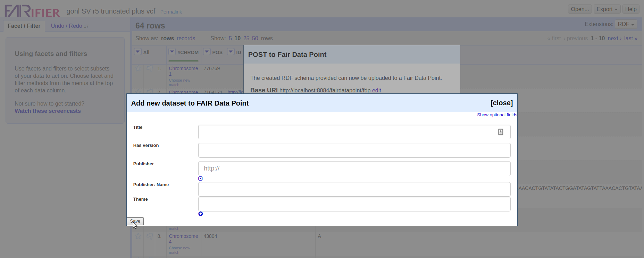
Task: Click the 64 rows heading
Action: (x=150, y=26)
